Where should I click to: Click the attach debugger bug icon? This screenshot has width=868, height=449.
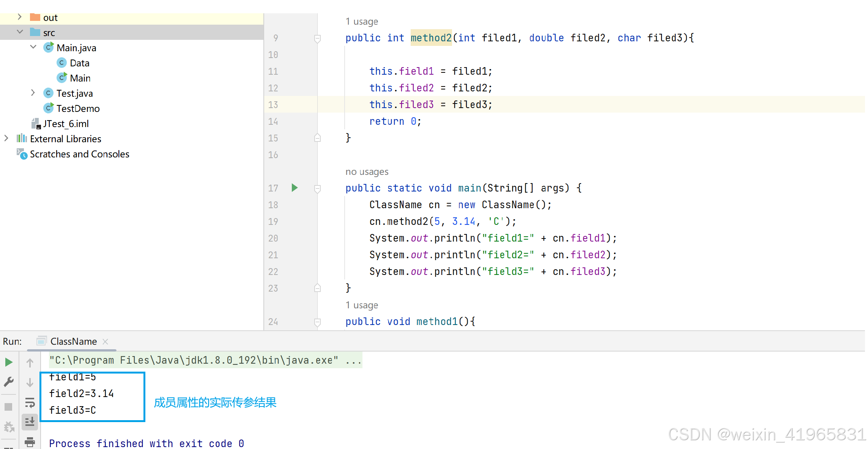point(9,427)
